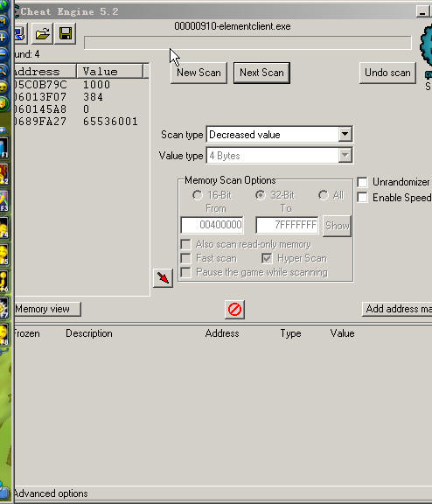The width and height of the screenshot is (432, 504).
Task: Click the Undo scan button
Action: pyautogui.click(x=387, y=73)
